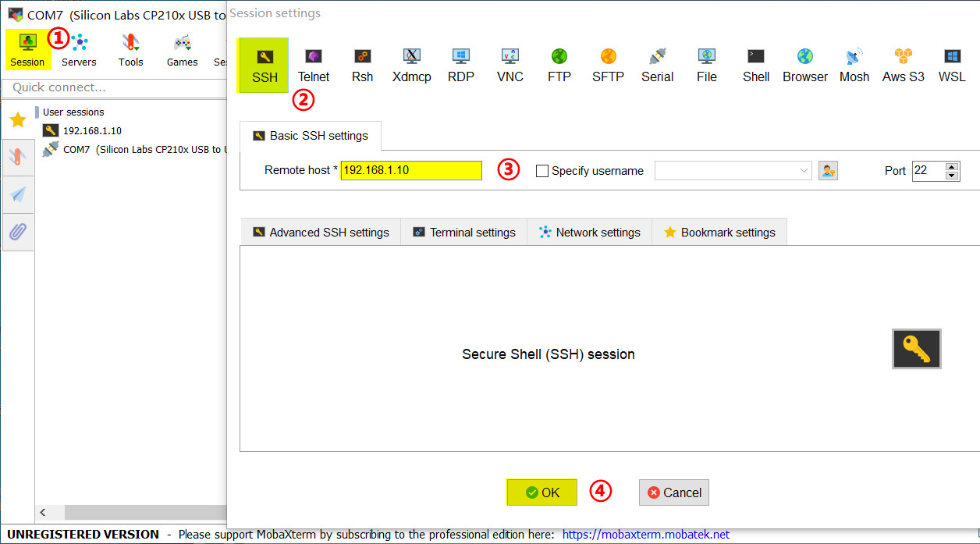Select Mosh session type
Viewport: 980px width, 544px height.
(x=854, y=66)
